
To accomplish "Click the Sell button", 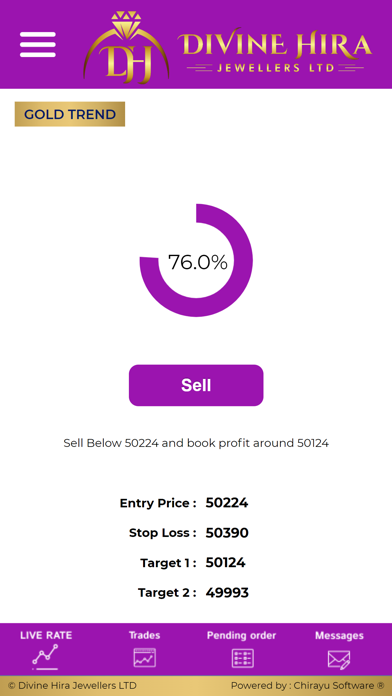I will (x=196, y=385).
